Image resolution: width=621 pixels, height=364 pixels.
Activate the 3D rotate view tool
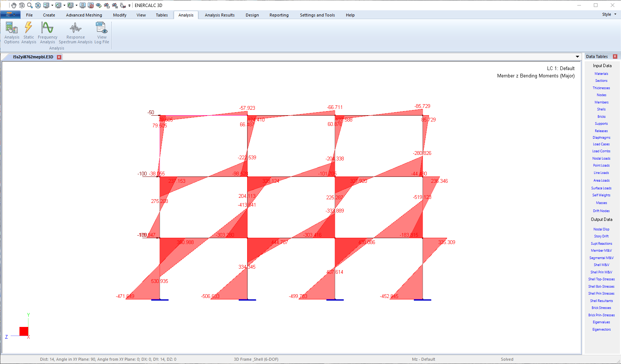point(22,5)
